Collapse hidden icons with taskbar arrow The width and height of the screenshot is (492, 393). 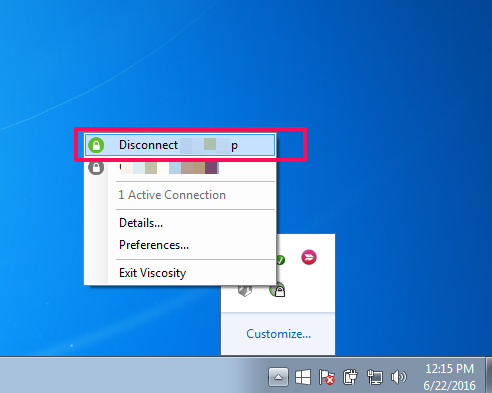pos(278,378)
